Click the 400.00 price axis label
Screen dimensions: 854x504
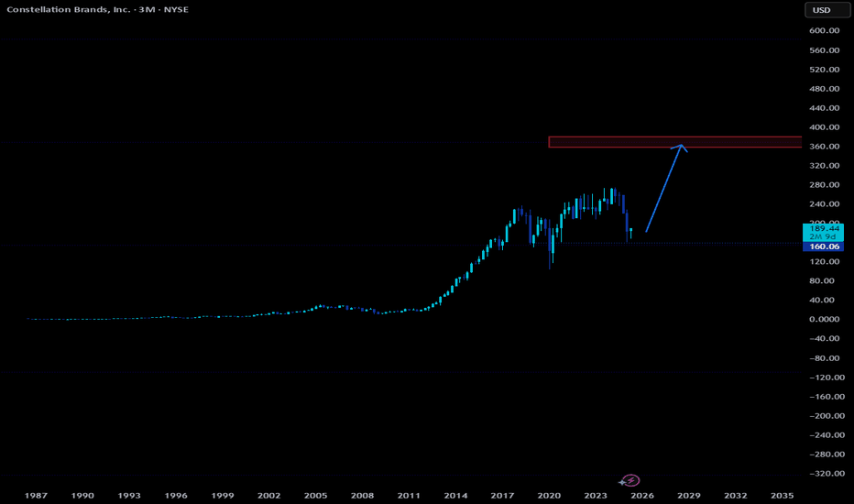point(824,127)
